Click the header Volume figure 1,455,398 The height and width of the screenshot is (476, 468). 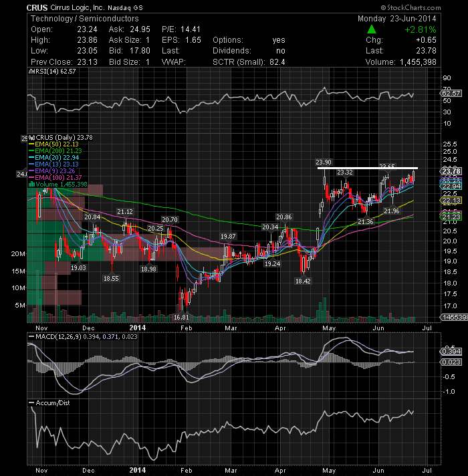[418, 62]
